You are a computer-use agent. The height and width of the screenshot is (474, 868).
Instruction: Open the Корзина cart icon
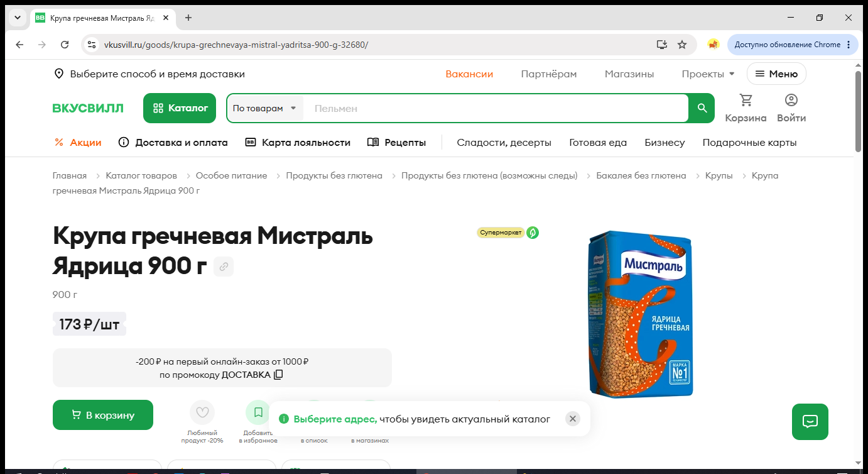point(746,108)
